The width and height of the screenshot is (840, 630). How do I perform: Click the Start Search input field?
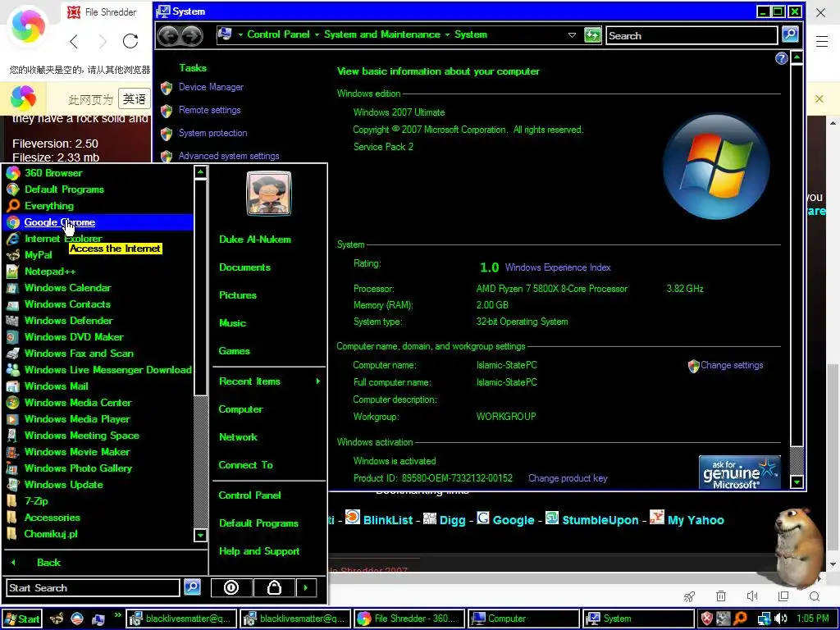[x=93, y=587]
